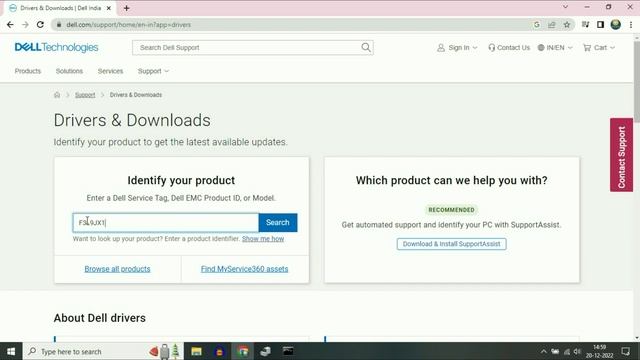Open Find MyService360 assets link
This screenshot has height=360, width=640.
[x=244, y=269]
